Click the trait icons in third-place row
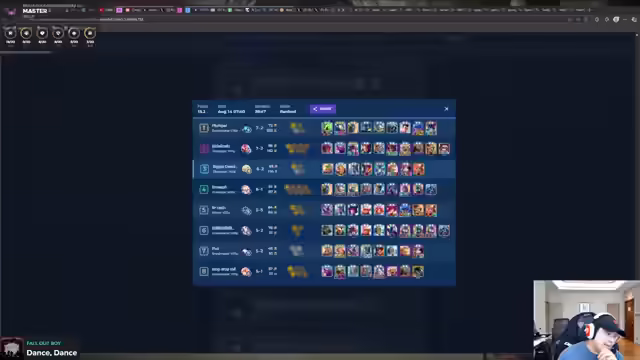This screenshot has width=640, height=360. point(297,169)
